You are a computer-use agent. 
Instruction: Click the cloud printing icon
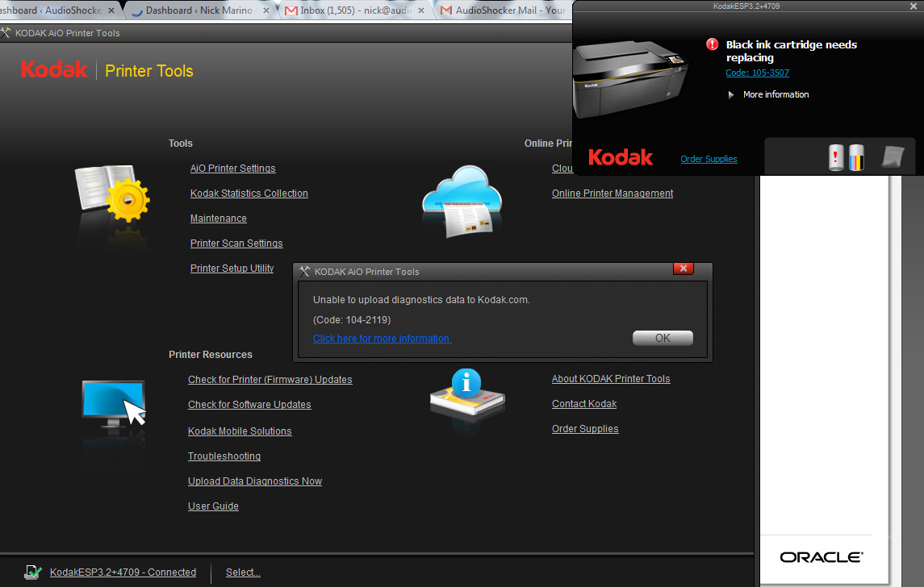click(462, 201)
